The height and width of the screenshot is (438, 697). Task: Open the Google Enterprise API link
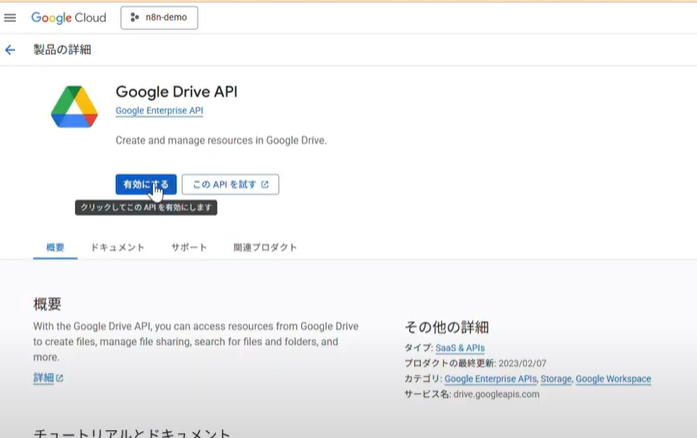click(159, 111)
